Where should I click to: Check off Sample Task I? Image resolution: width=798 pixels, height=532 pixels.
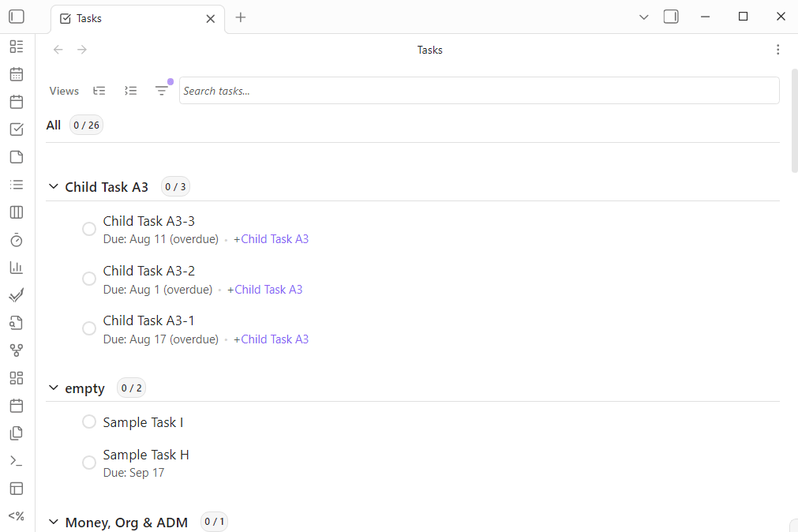(x=89, y=421)
